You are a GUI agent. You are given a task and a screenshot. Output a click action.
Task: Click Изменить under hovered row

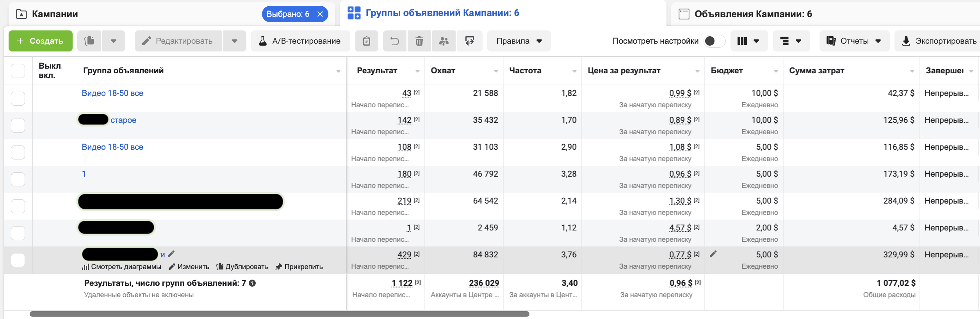click(x=189, y=267)
